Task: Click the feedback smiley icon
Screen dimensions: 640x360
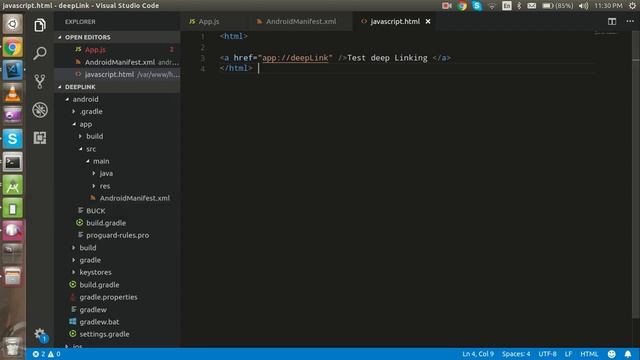Action: click(611, 354)
